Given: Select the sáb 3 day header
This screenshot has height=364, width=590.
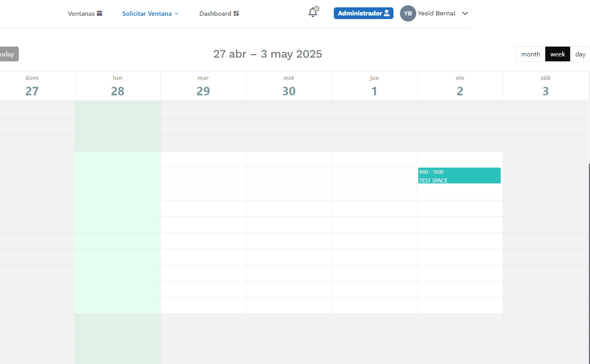Looking at the screenshot, I should point(546,86).
